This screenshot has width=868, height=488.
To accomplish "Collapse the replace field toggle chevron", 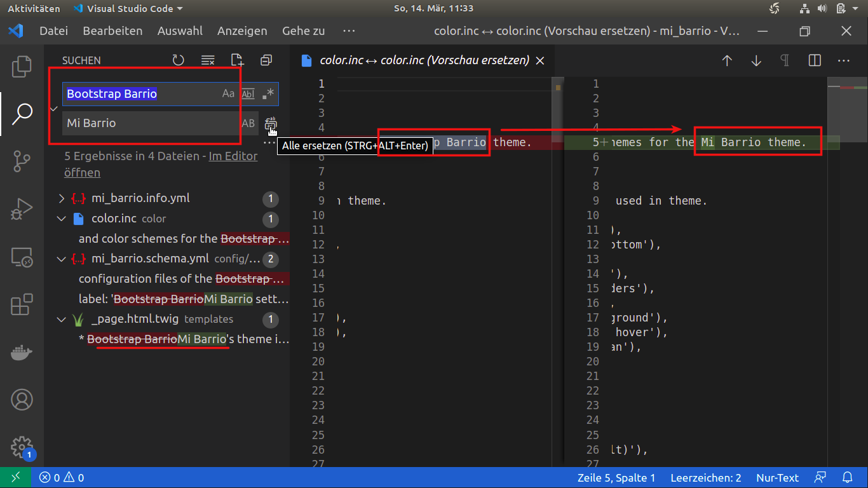I will tap(54, 109).
